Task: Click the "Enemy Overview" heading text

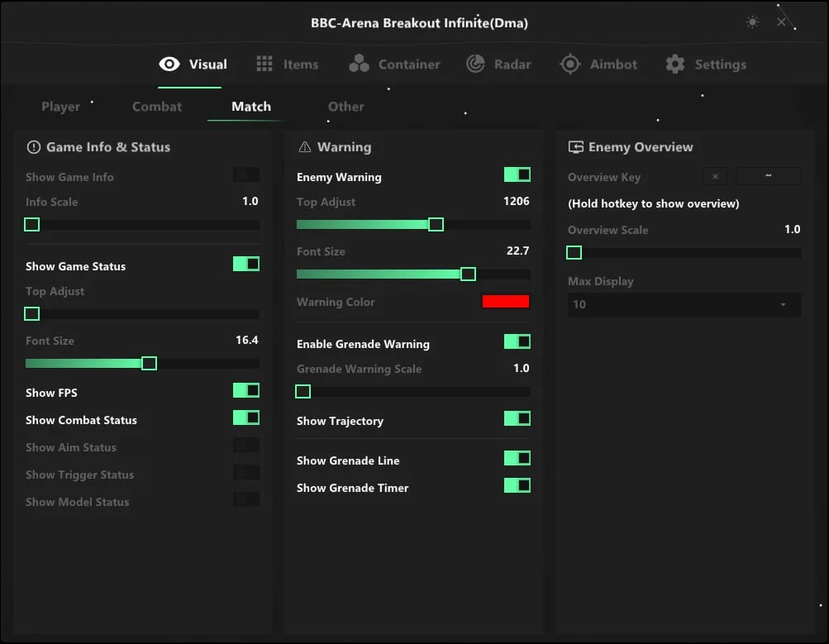Action: click(641, 147)
